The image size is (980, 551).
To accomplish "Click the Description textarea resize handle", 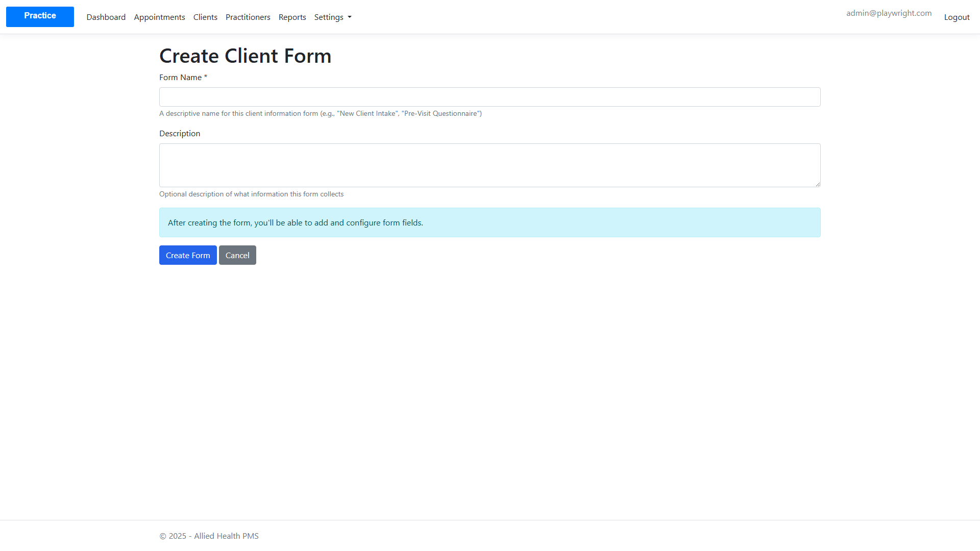I will click(x=817, y=184).
